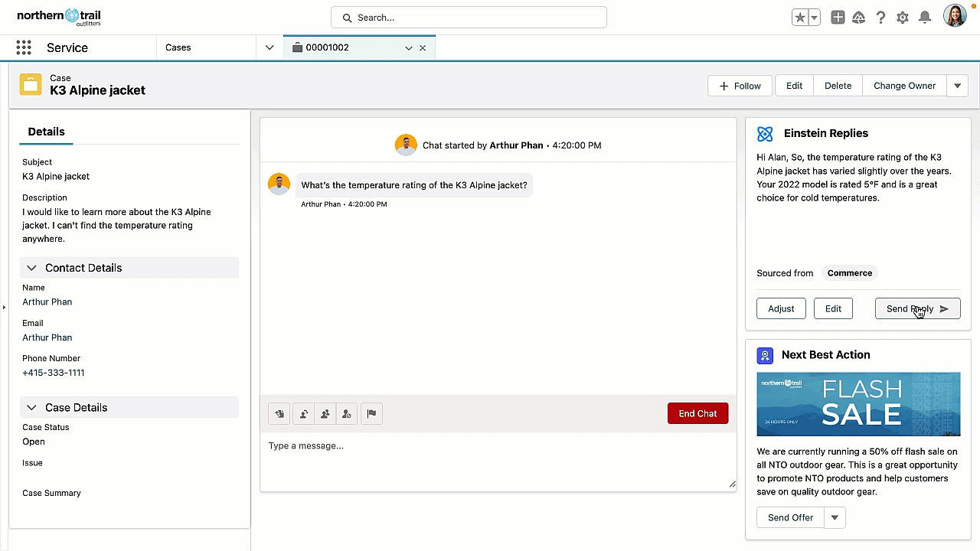Open the Notifications bell
The height and width of the screenshot is (551, 980).
tap(925, 18)
